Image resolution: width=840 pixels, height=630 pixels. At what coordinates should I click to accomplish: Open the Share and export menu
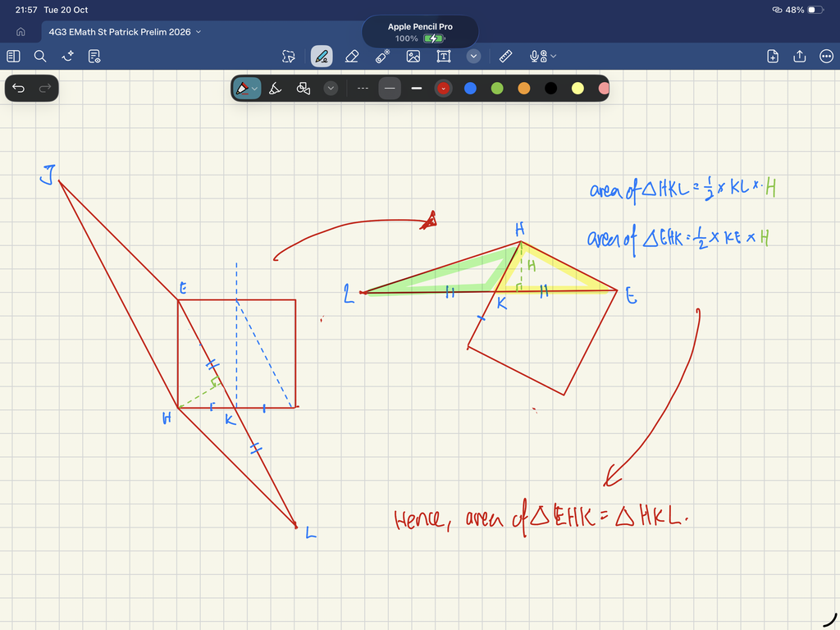[799, 57]
